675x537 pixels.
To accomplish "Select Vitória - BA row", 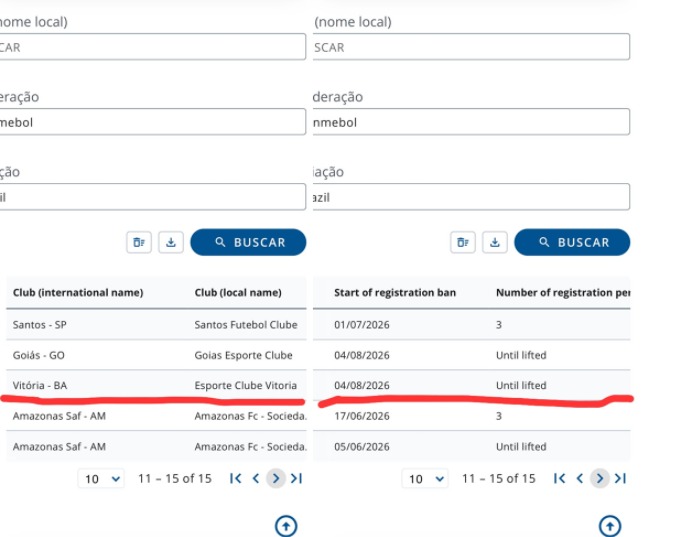I will pyautogui.click(x=156, y=385).
